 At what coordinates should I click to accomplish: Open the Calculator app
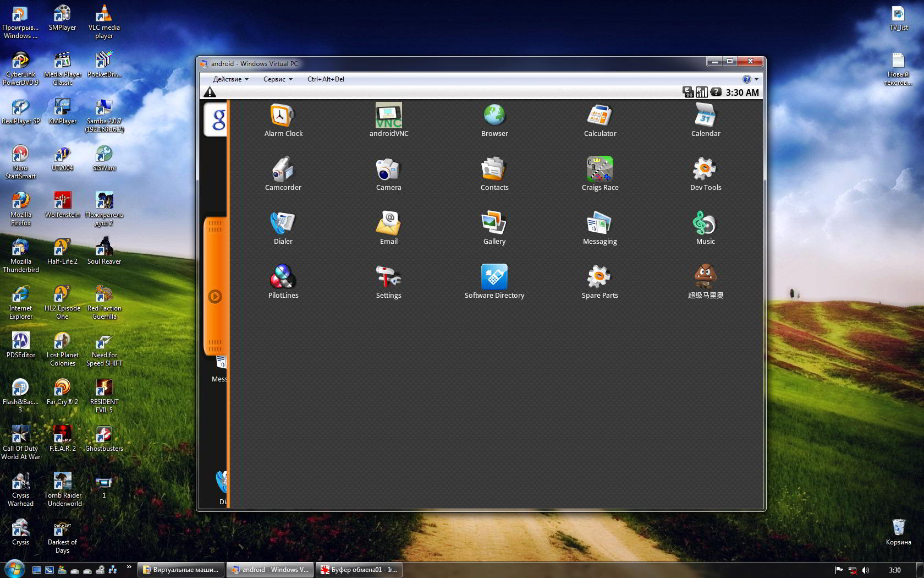click(x=600, y=120)
